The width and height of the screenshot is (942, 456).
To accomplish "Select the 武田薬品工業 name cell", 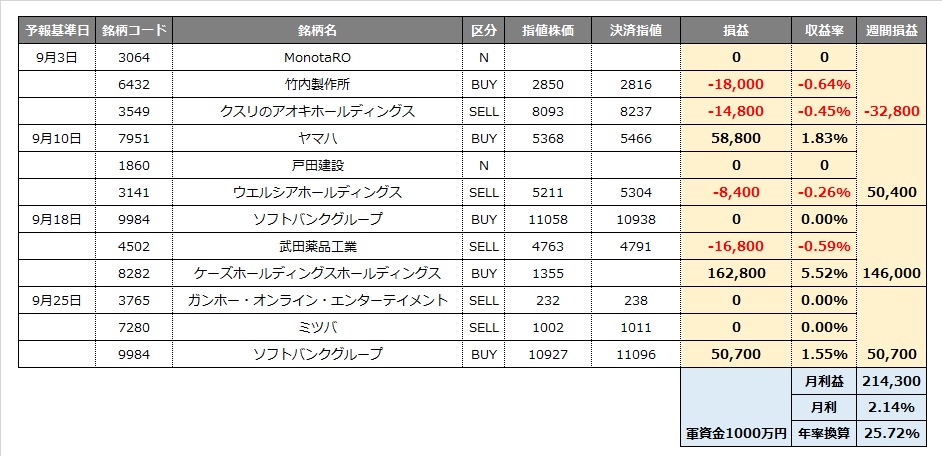I will point(317,245).
